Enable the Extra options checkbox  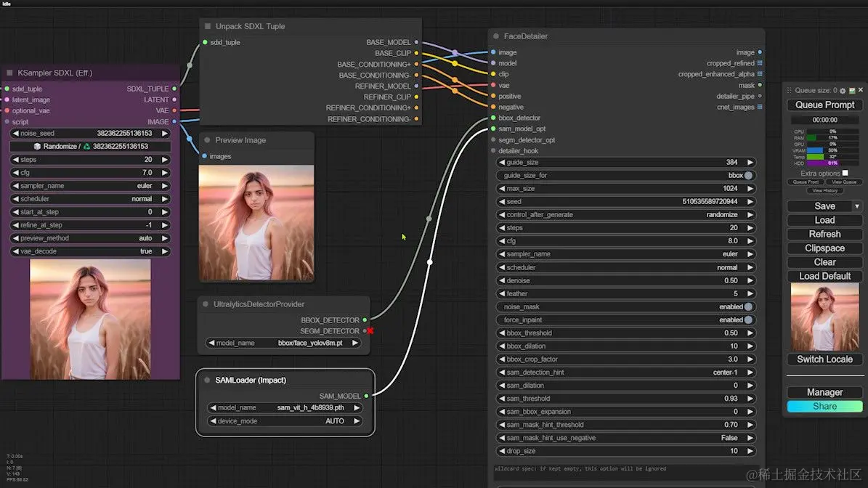847,173
